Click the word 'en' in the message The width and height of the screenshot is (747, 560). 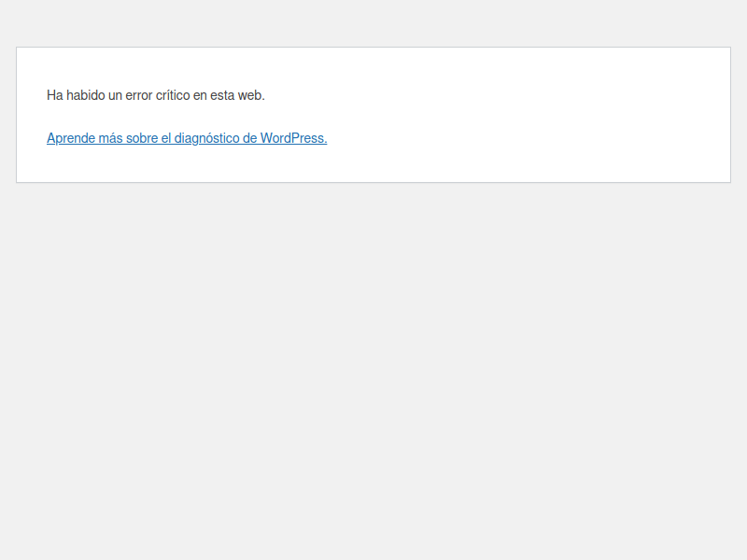[x=200, y=95]
